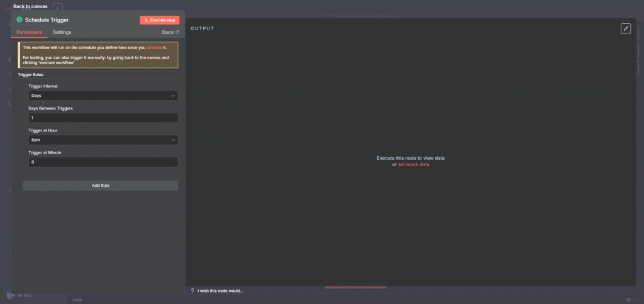644x304 pixels.
Task: Click the green Schedule Trigger clock icon
Action: coord(19,20)
